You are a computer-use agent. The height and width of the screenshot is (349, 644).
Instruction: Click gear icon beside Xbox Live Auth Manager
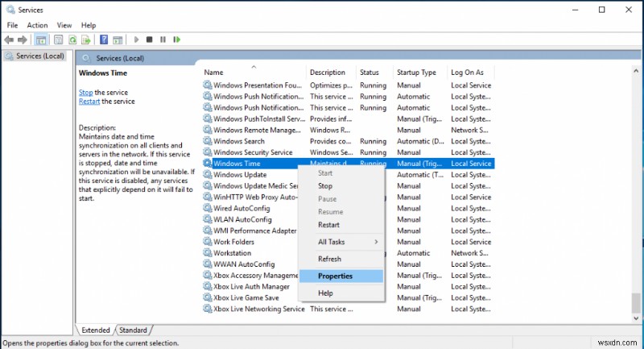208,286
